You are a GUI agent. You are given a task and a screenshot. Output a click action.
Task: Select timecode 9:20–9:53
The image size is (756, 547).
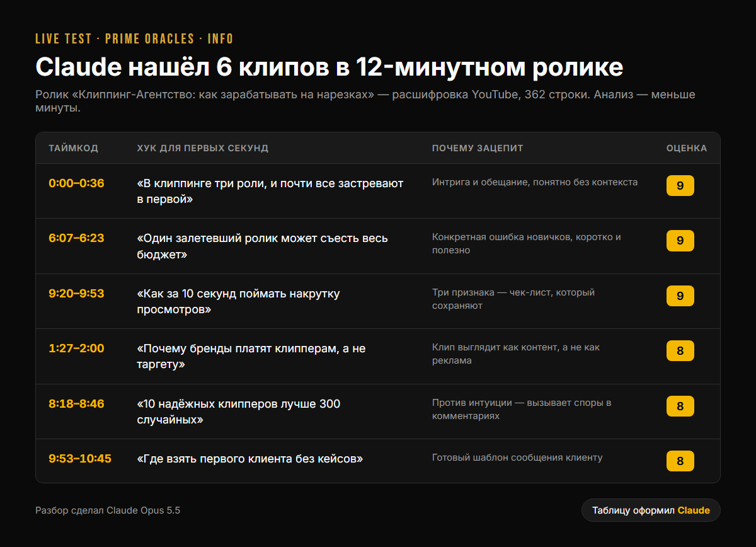point(76,294)
